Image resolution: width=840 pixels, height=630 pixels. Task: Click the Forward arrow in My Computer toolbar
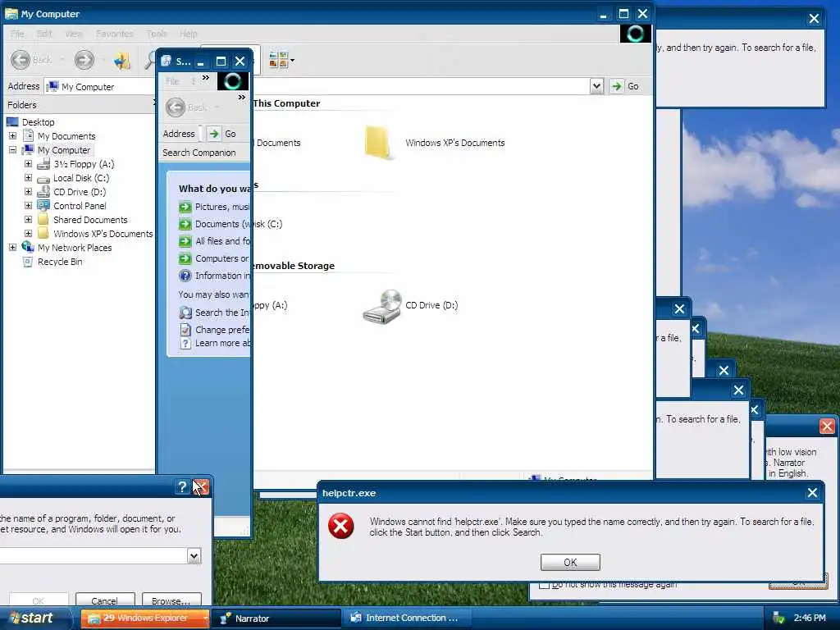tap(84, 59)
